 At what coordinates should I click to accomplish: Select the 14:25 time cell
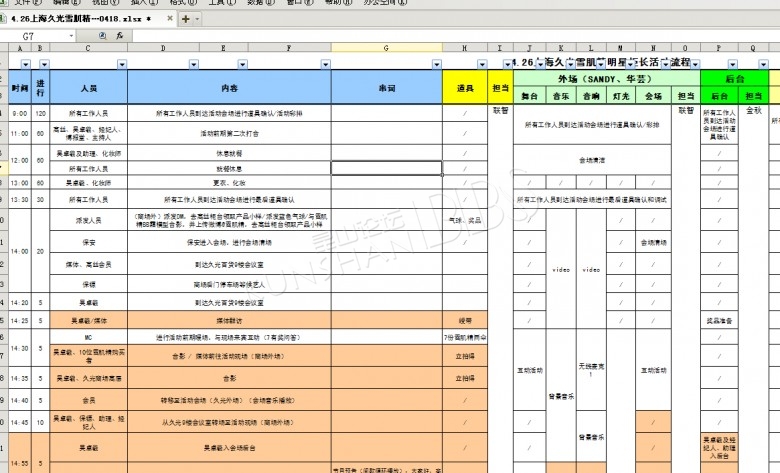[20, 321]
